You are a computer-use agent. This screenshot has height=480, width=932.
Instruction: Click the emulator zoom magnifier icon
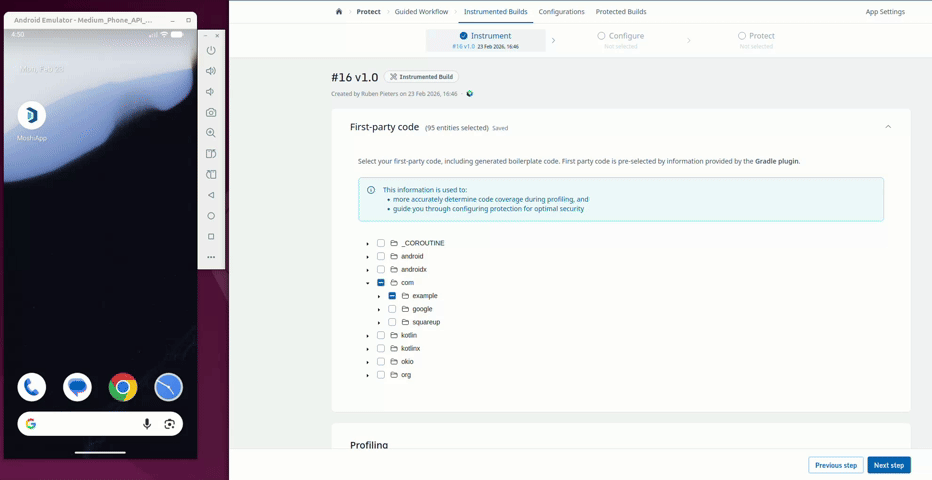point(211,133)
